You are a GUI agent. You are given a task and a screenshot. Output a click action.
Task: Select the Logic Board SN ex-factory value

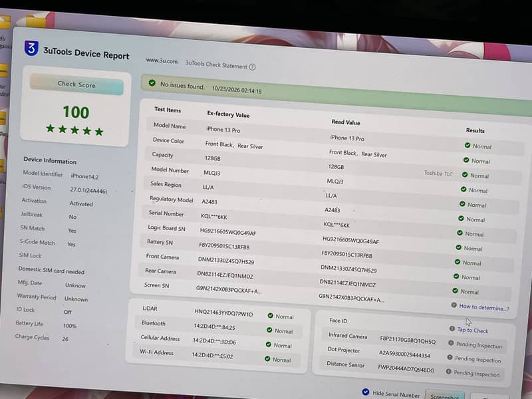228,231
